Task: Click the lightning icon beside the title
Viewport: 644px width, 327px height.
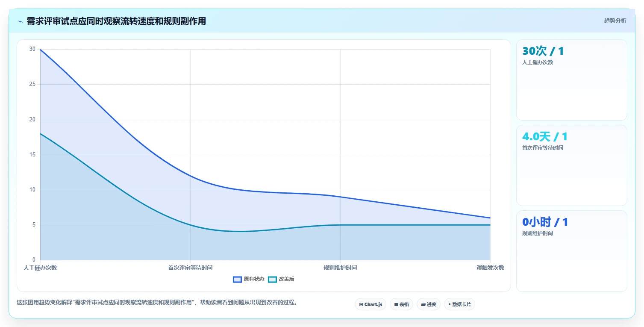Action: [20, 21]
